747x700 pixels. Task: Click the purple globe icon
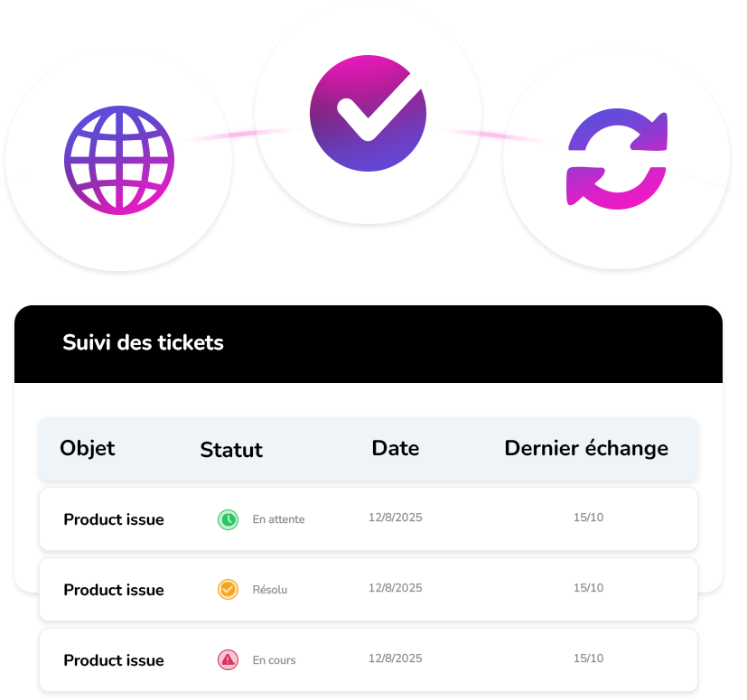[119, 161]
